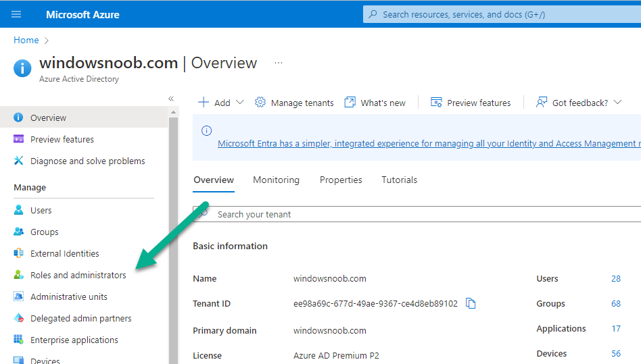Click the Roles and administrators icon
Viewport: 641px width, 364px height.
[18, 275]
